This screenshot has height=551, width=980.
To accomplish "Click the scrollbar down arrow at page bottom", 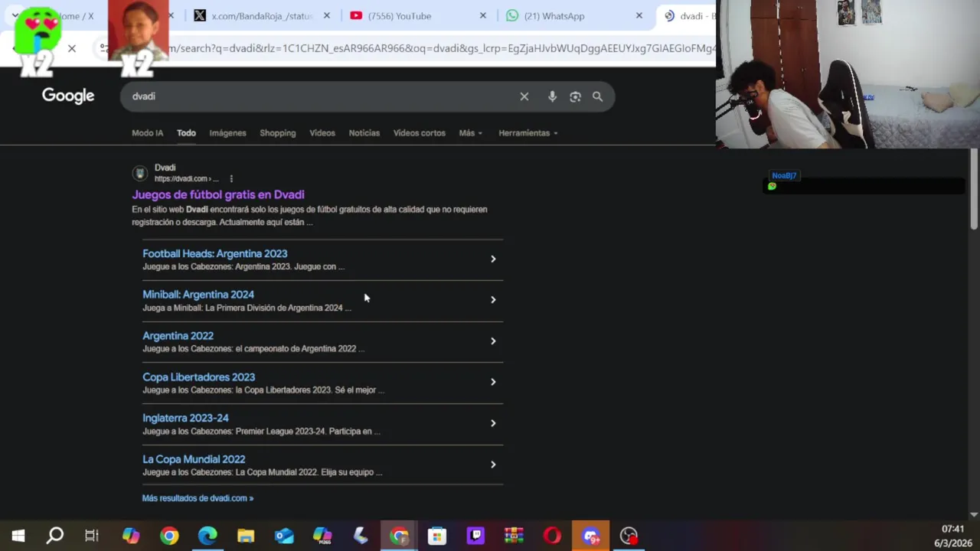I will (974, 514).
